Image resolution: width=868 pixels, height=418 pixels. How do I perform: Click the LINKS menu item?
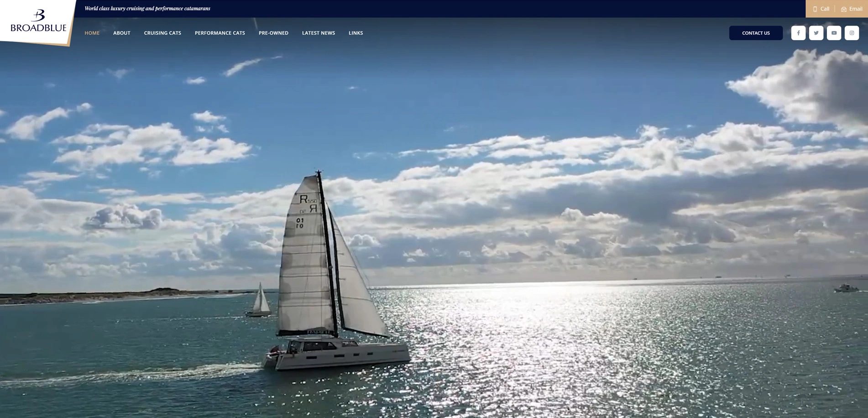[356, 32]
